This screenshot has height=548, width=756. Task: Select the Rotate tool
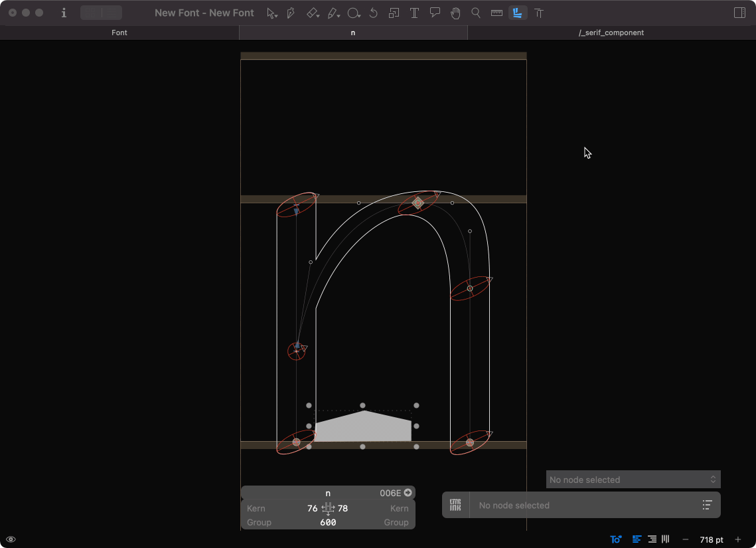[x=374, y=13]
